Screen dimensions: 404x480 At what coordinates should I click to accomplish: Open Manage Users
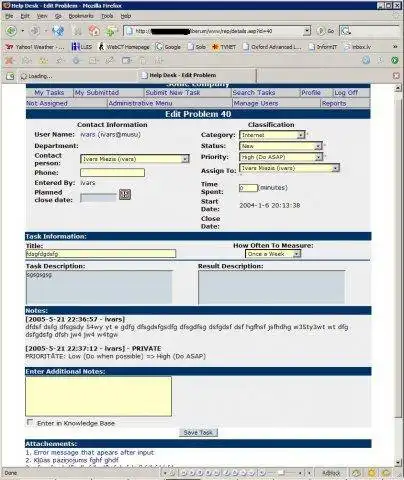(x=256, y=103)
